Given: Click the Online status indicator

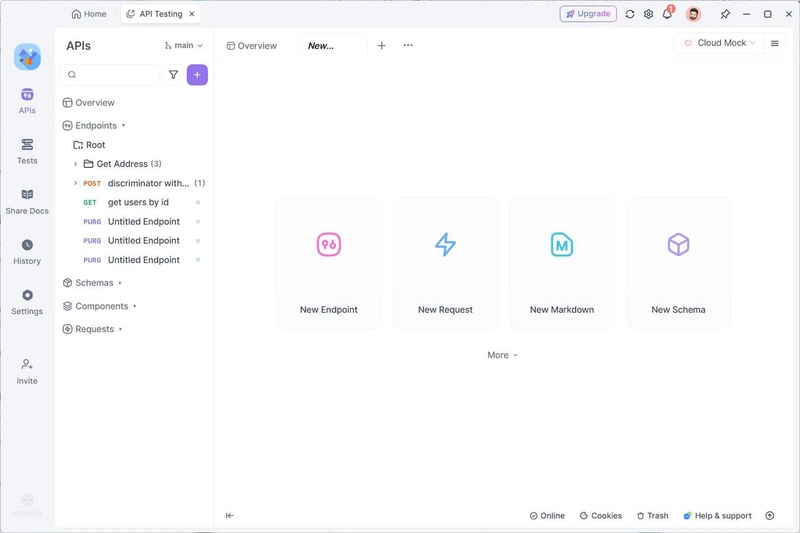Looking at the screenshot, I should point(547,516).
